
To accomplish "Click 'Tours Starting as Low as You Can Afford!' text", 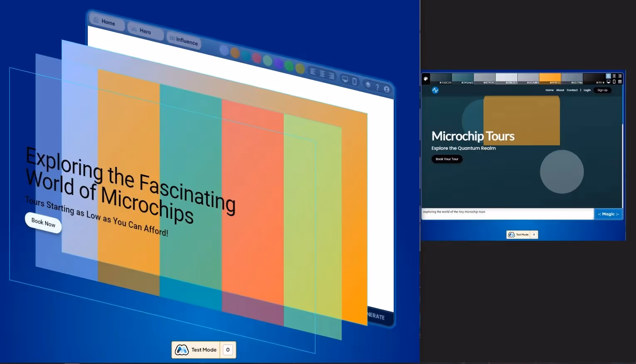I will click(x=96, y=216).
